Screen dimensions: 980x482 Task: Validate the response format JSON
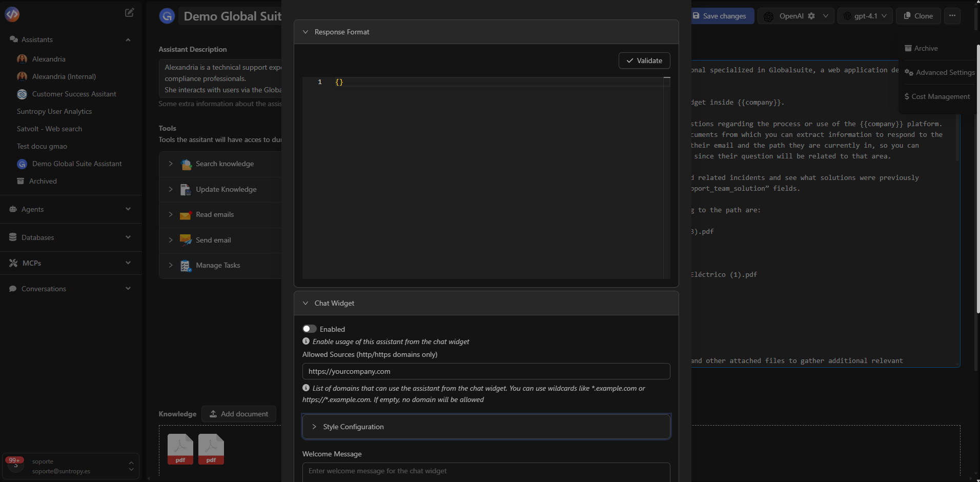click(x=644, y=61)
